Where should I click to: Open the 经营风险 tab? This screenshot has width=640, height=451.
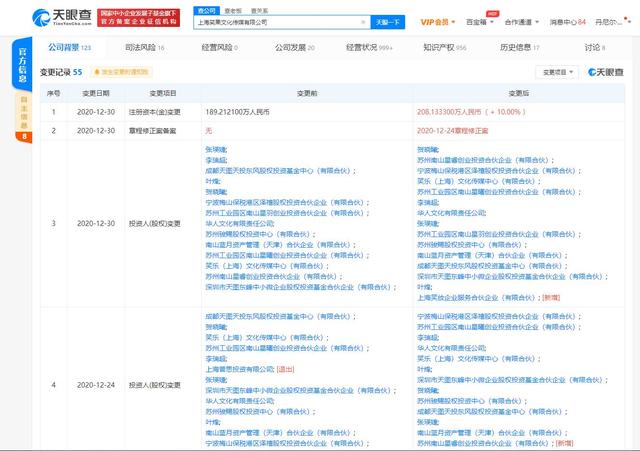click(220, 47)
